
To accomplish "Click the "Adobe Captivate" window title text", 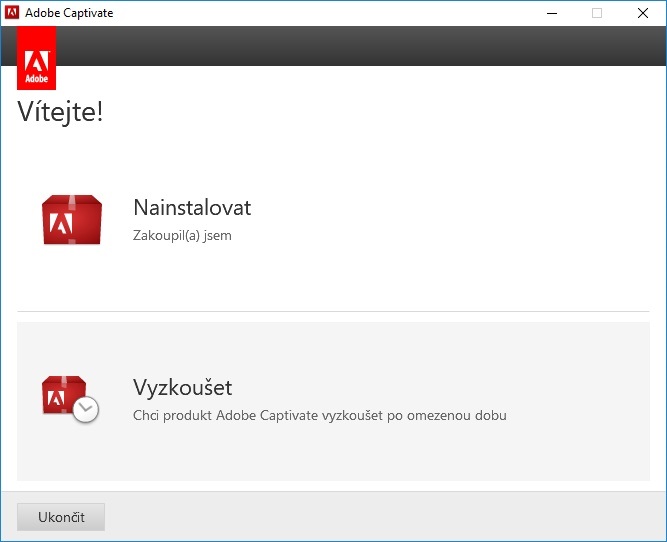I will click(69, 13).
